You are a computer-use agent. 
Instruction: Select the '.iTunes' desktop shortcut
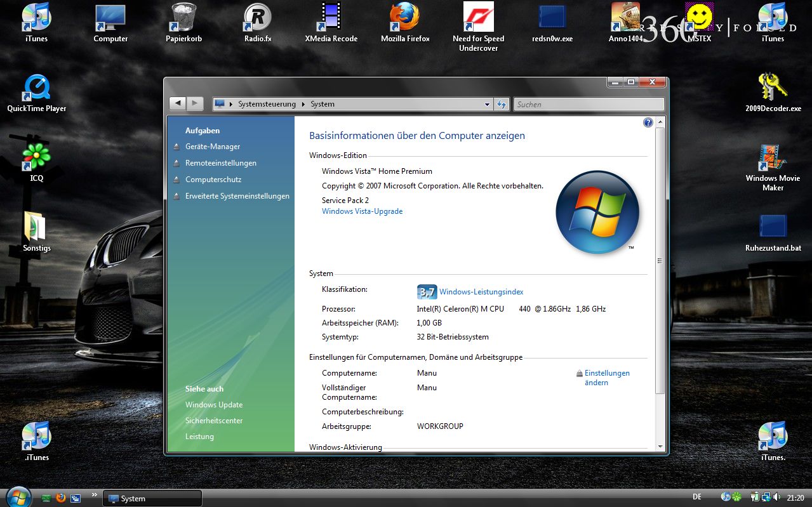coord(37,442)
